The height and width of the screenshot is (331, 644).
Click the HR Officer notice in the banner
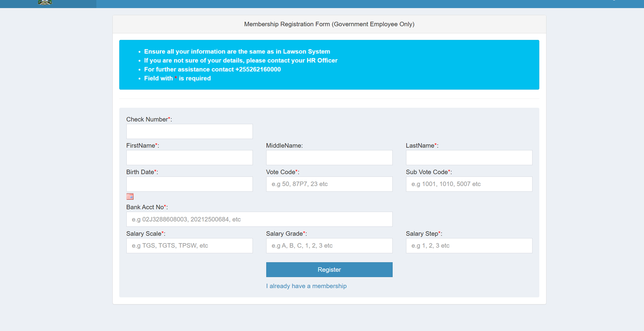coord(240,60)
